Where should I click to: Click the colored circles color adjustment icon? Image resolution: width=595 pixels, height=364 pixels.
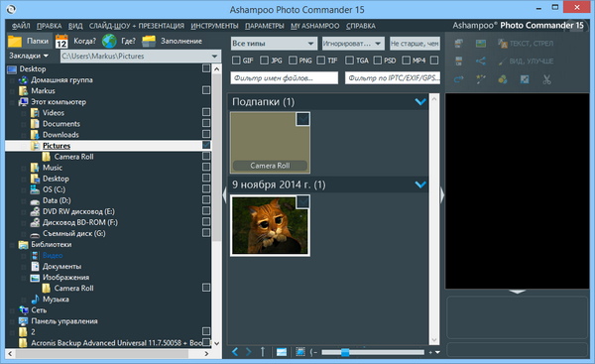503,79
